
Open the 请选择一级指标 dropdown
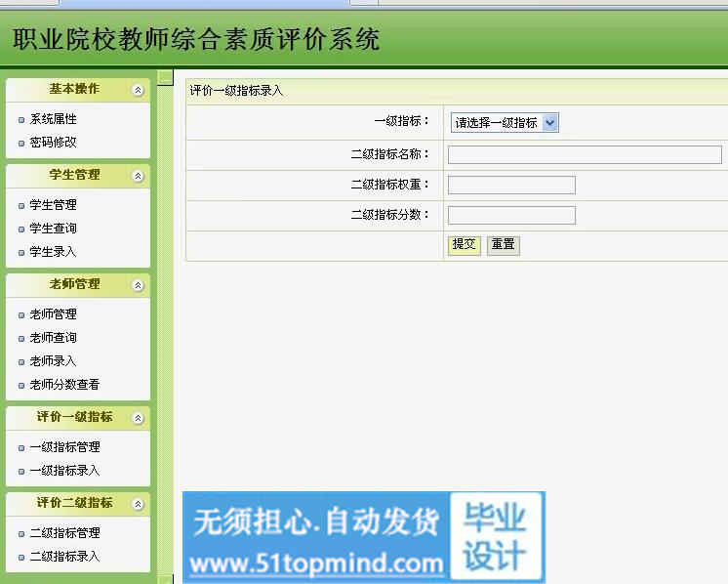point(505,123)
